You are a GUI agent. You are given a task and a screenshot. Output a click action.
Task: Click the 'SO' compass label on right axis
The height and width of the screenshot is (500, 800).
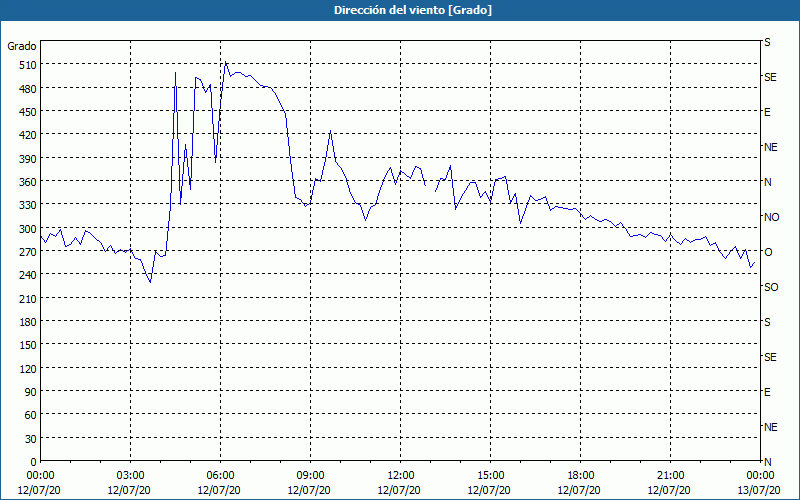771,287
